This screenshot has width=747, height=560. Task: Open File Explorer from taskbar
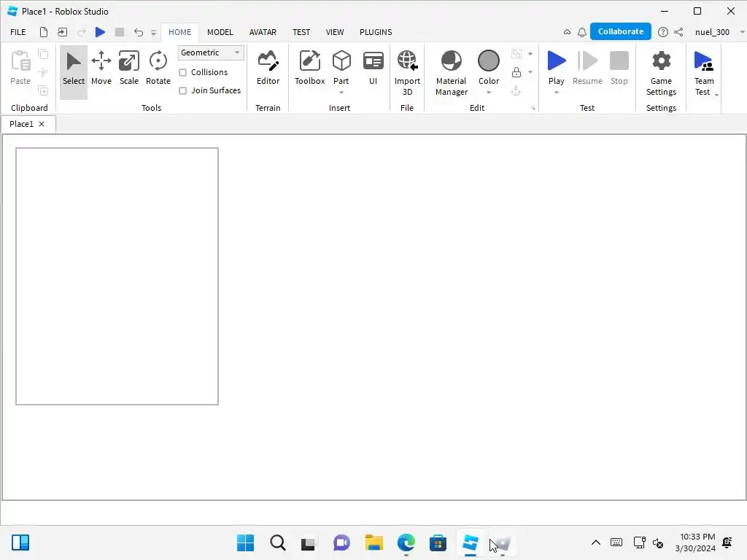374,542
